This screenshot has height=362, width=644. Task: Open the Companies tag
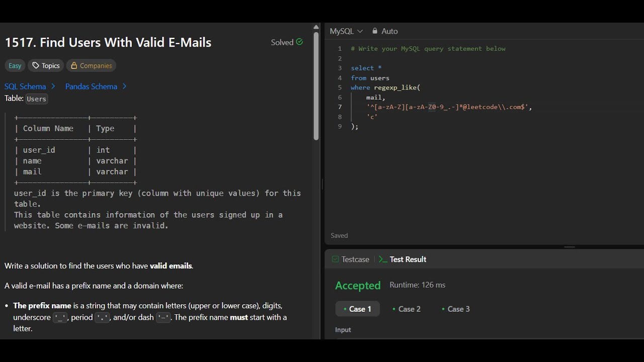[x=91, y=65]
